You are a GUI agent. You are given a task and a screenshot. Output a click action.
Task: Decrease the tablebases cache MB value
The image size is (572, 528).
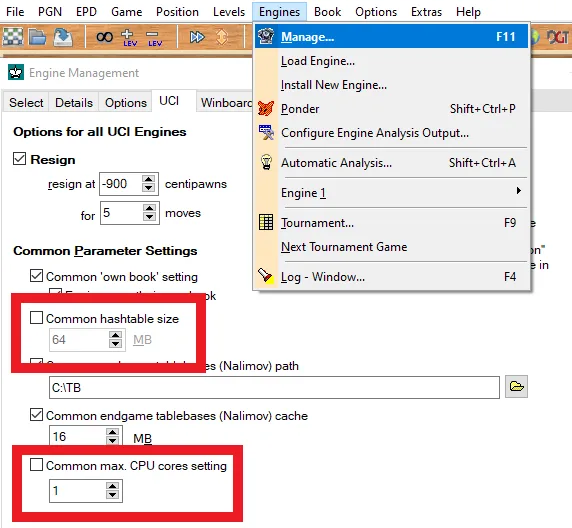pyautogui.click(x=112, y=440)
